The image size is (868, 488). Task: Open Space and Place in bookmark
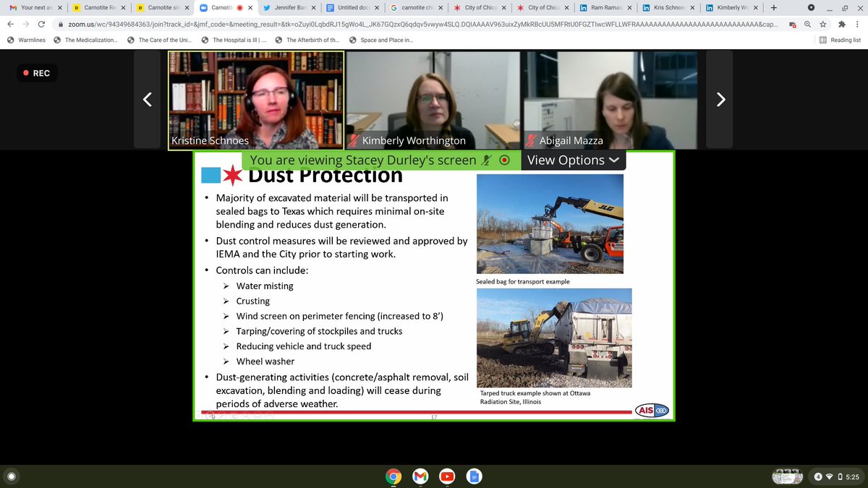coord(380,40)
